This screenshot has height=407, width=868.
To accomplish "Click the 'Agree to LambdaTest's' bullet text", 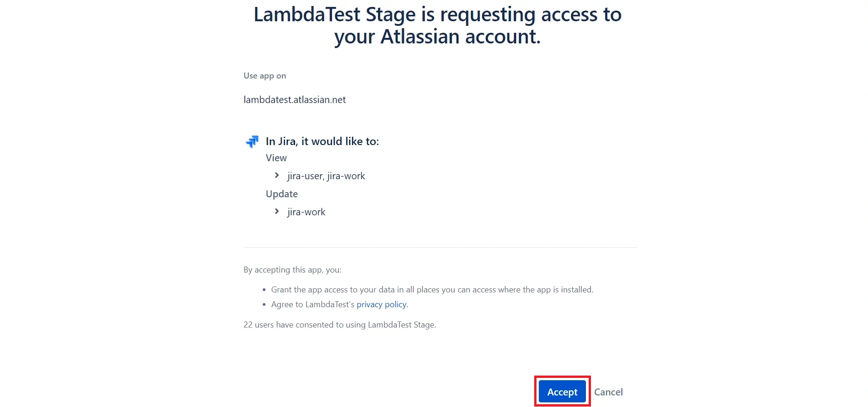I will (313, 304).
